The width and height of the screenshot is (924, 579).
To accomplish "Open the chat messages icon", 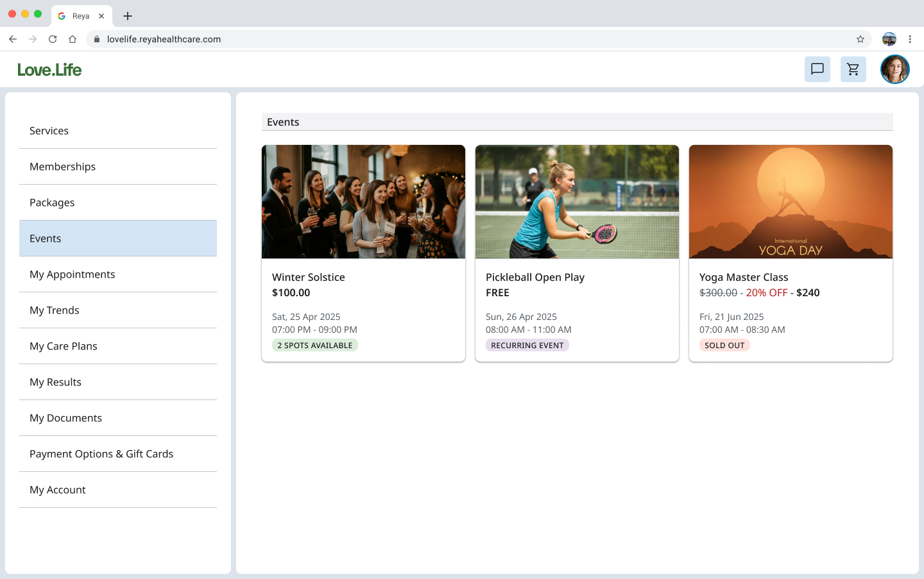I will pyautogui.click(x=817, y=69).
